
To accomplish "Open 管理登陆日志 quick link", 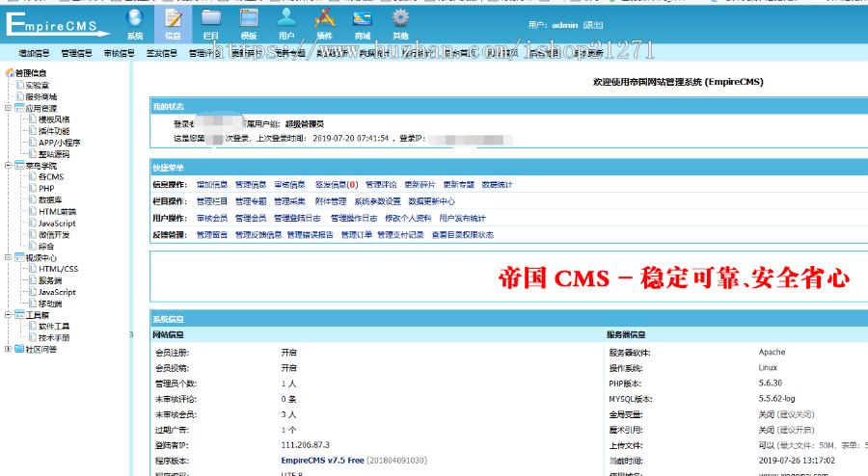I will click(x=298, y=218).
